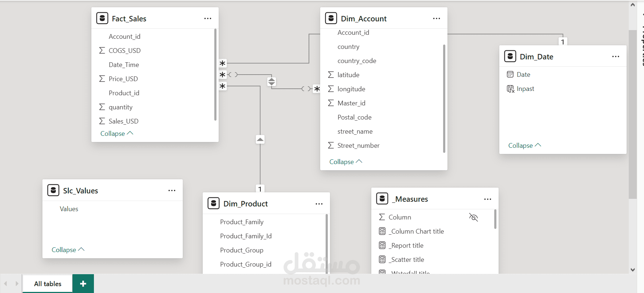Image resolution: width=644 pixels, height=293 pixels.
Task: Select the country_code field in Dim_Account
Action: click(x=356, y=61)
